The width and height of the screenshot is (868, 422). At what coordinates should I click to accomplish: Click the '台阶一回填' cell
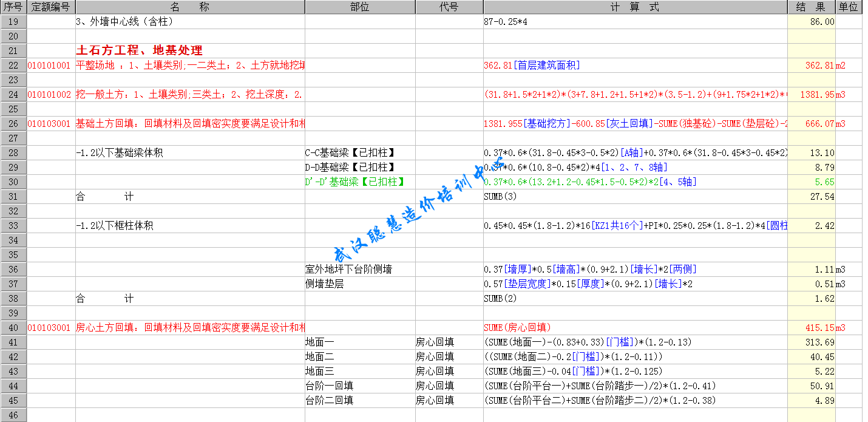(x=360, y=386)
